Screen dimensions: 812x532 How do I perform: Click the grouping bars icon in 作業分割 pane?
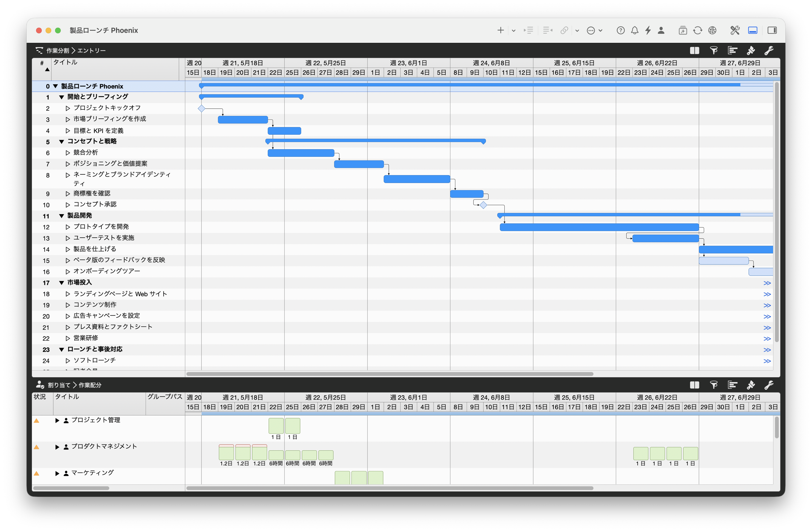coord(732,50)
